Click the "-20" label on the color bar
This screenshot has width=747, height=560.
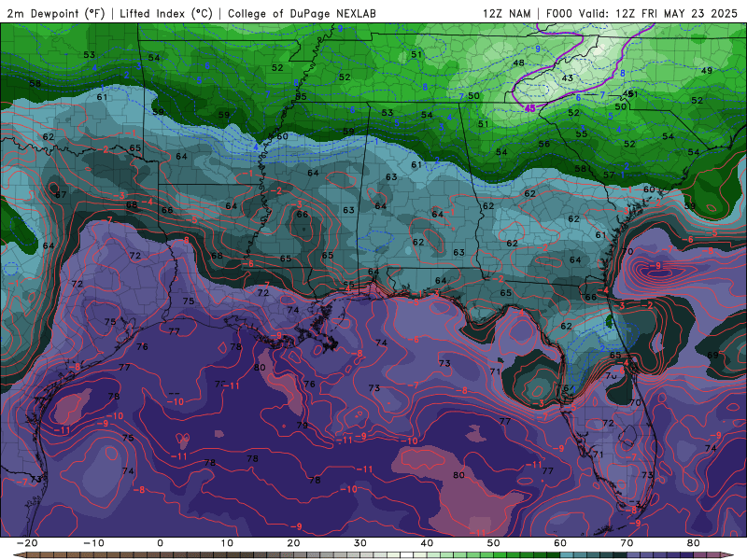coord(27,543)
